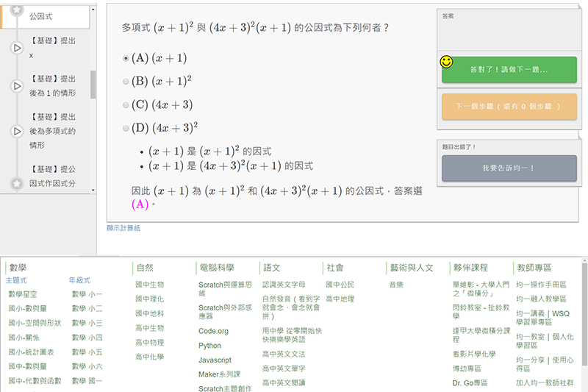
Task: Select option (B) (x+1)²
Action: point(126,82)
